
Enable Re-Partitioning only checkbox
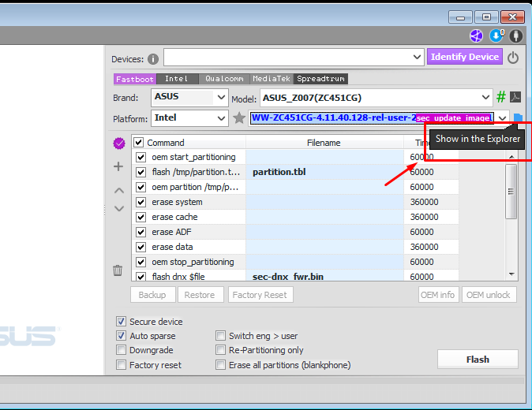coord(220,350)
